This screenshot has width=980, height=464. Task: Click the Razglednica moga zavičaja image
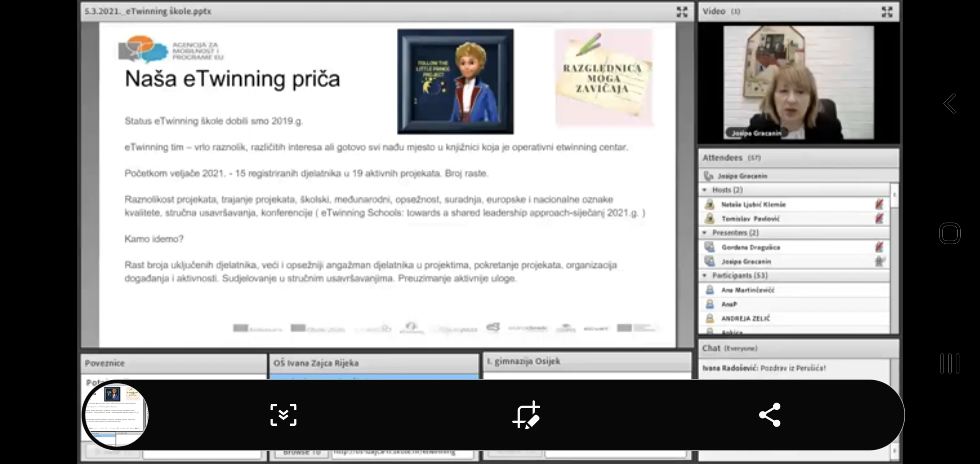pos(604,77)
